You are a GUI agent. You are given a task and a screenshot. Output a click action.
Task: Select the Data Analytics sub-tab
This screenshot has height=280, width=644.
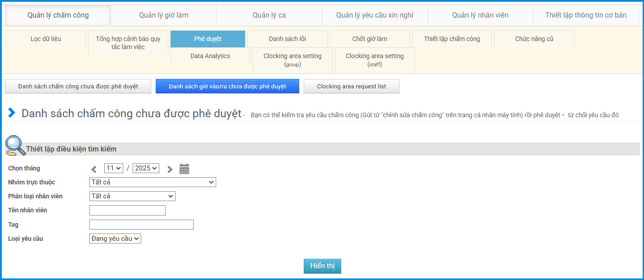[x=210, y=56]
